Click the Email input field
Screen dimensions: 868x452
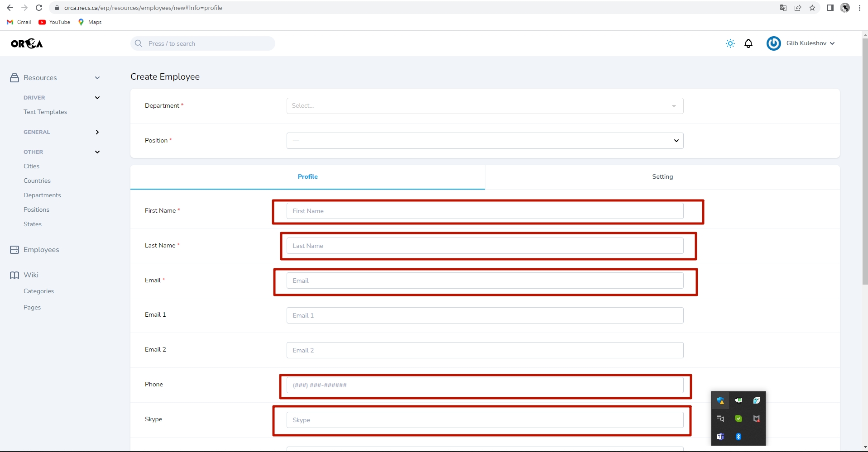pos(485,281)
